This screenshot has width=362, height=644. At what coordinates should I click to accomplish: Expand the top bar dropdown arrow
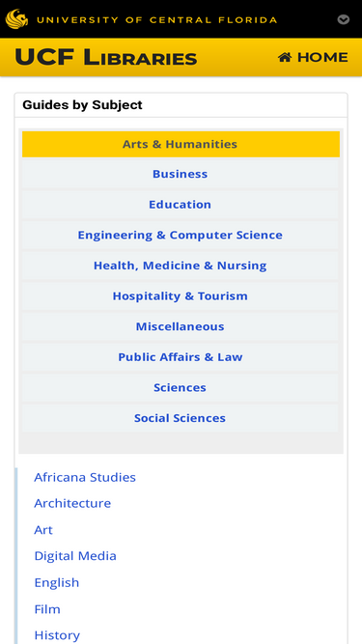[344, 19]
